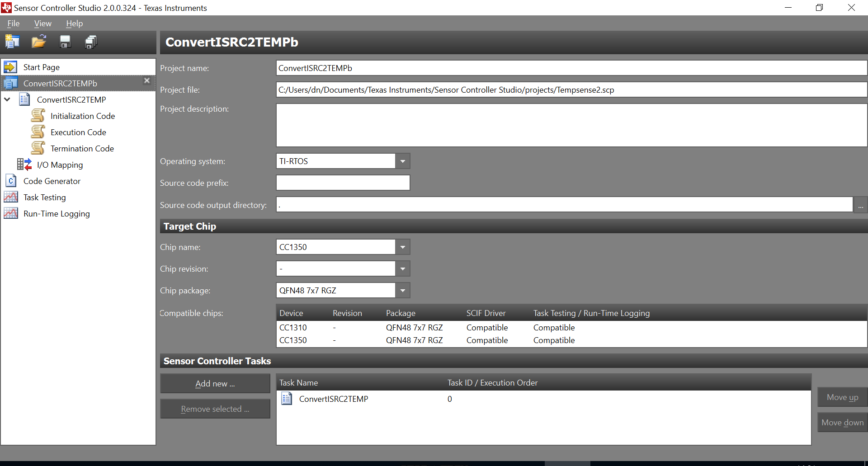Open the View menu
Viewport: 868px width, 466px height.
coord(43,24)
